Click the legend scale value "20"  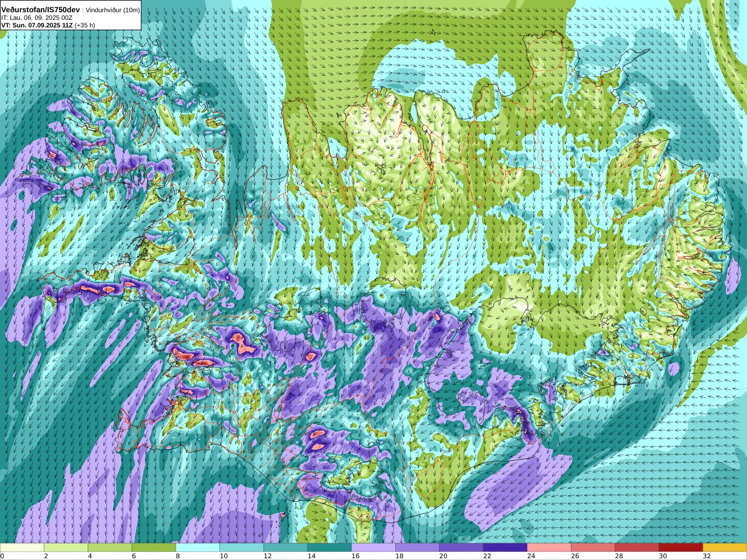(x=443, y=556)
